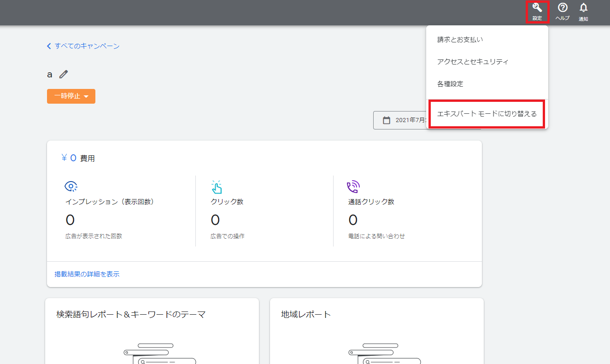Image resolution: width=610 pixels, height=364 pixels.
Task: Go back to すべてのキャンペーン
Action: pos(87,46)
